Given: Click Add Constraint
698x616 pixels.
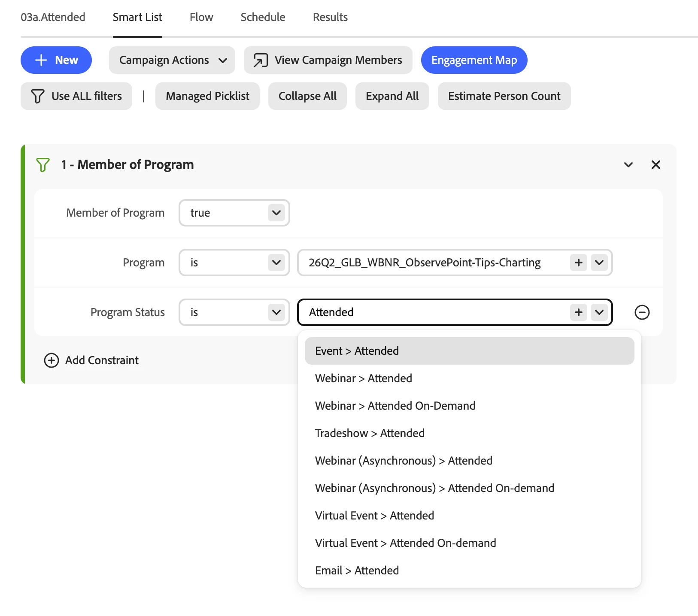Looking at the screenshot, I should click(x=91, y=360).
